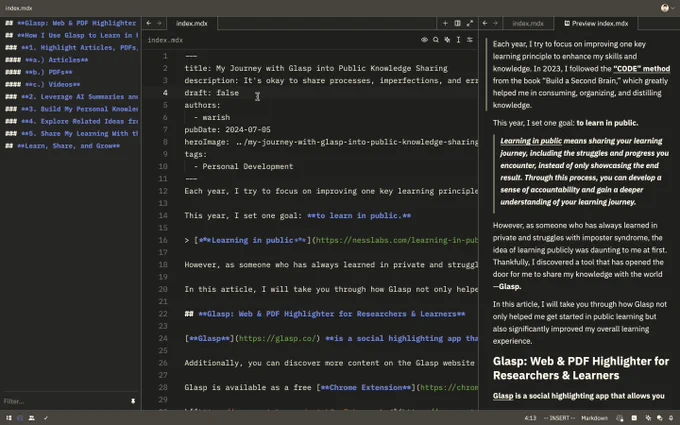The image size is (680, 425).
Task: Toggle assistant panel in status bar
Action: pyautogui.click(x=648, y=418)
